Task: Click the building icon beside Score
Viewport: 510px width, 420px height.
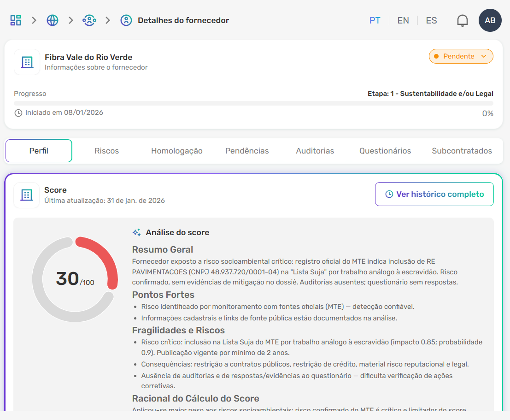Action: [27, 195]
